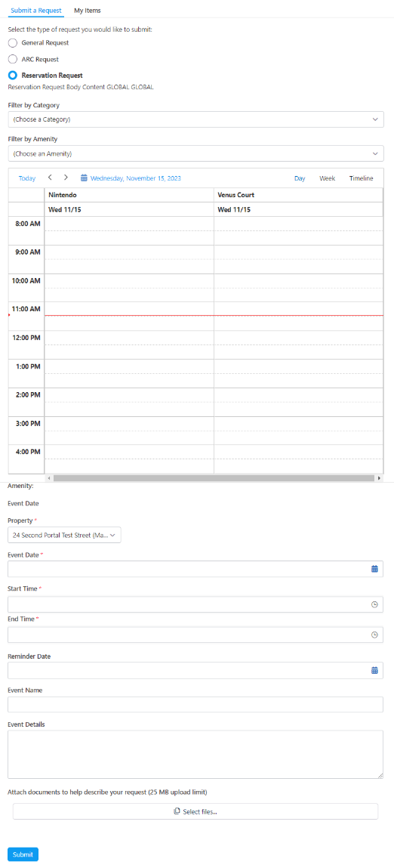Image resolution: width=394 pixels, height=868 pixels.
Task: Open the Start Time clock picker icon
Action: click(x=374, y=604)
